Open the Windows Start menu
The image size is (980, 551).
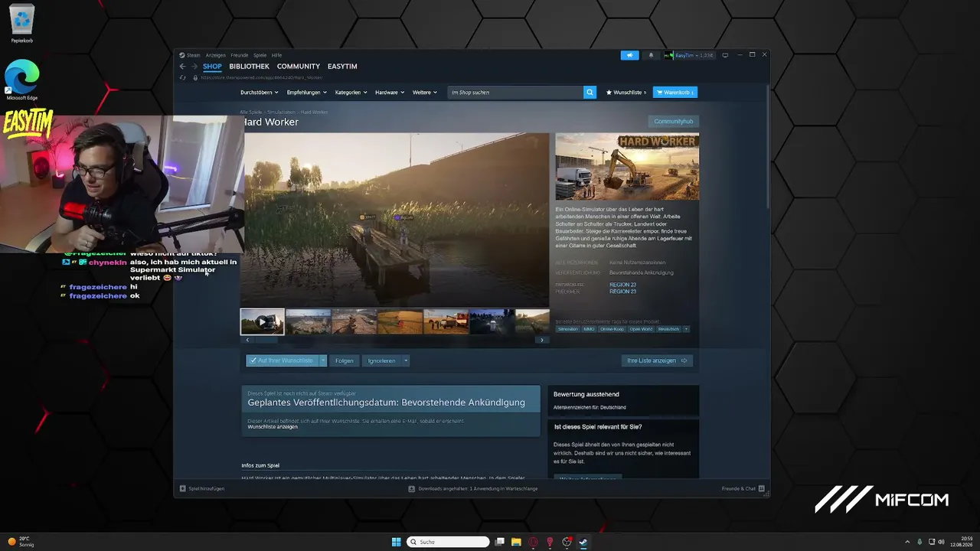[x=396, y=542]
